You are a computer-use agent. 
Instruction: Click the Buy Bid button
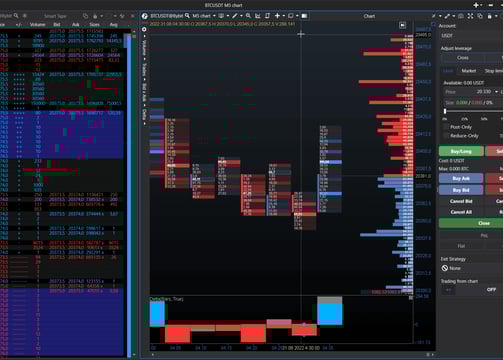(x=461, y=190)
